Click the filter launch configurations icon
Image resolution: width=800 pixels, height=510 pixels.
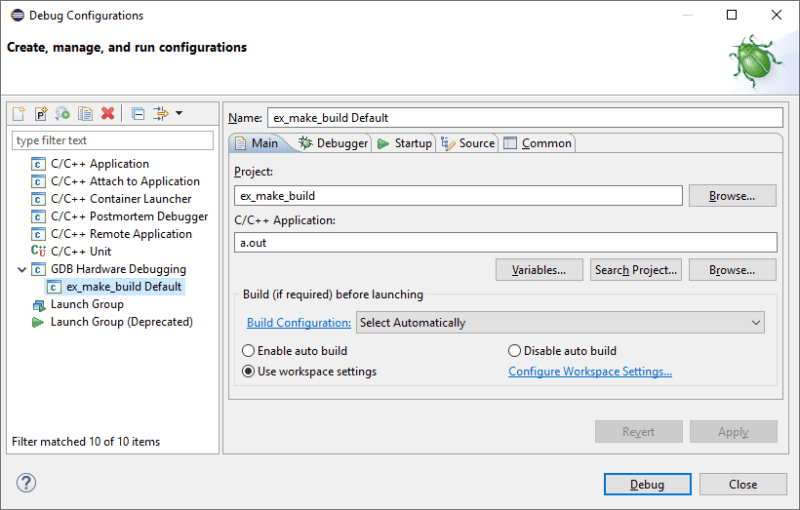160,114
